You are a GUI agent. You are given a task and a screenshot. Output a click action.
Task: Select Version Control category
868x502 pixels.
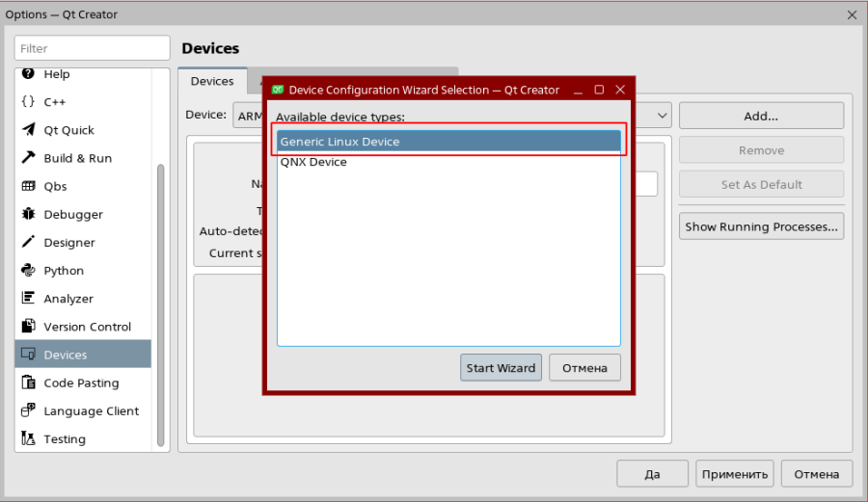(86, 327)
